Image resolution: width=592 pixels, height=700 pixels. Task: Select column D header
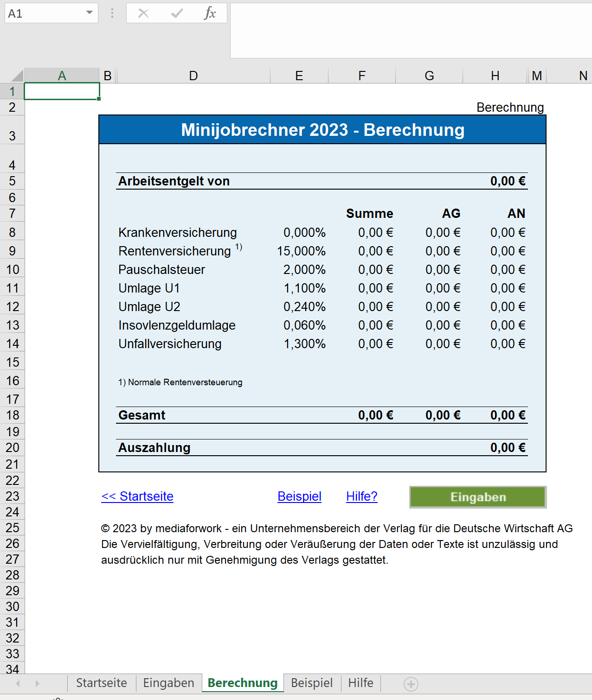click(193, 76)
